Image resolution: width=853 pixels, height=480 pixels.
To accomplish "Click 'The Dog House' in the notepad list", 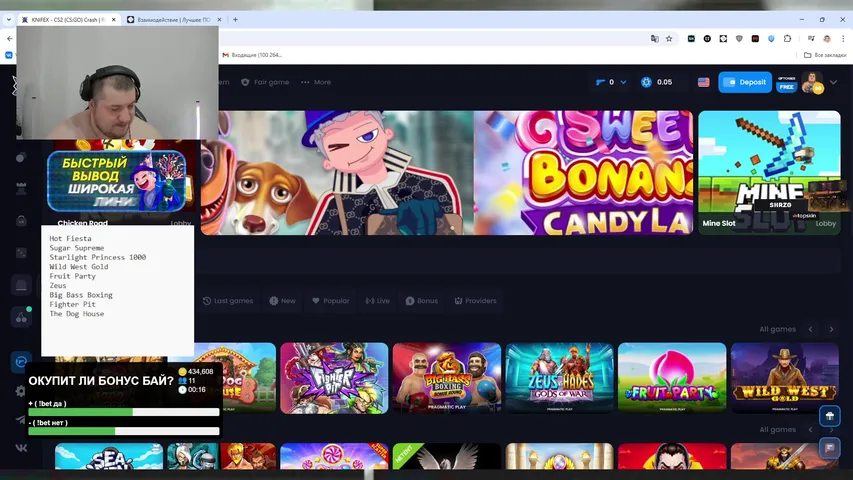I will 77,313.
